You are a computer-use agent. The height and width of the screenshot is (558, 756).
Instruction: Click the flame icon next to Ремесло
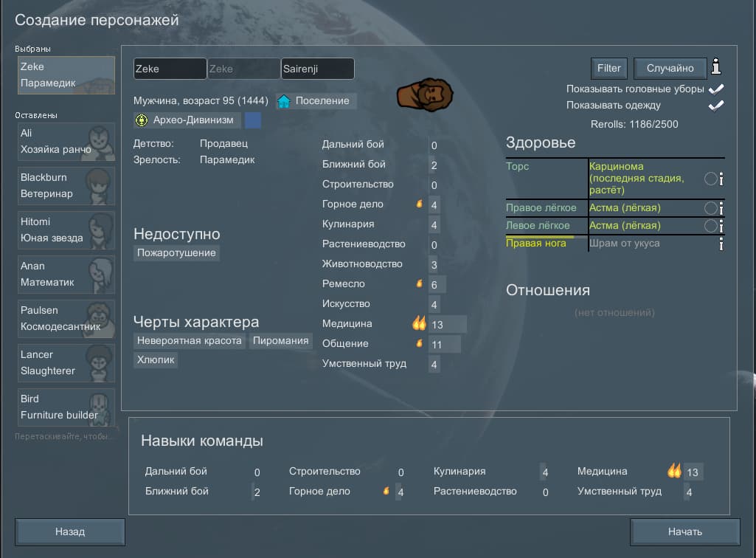coord(419,283)
